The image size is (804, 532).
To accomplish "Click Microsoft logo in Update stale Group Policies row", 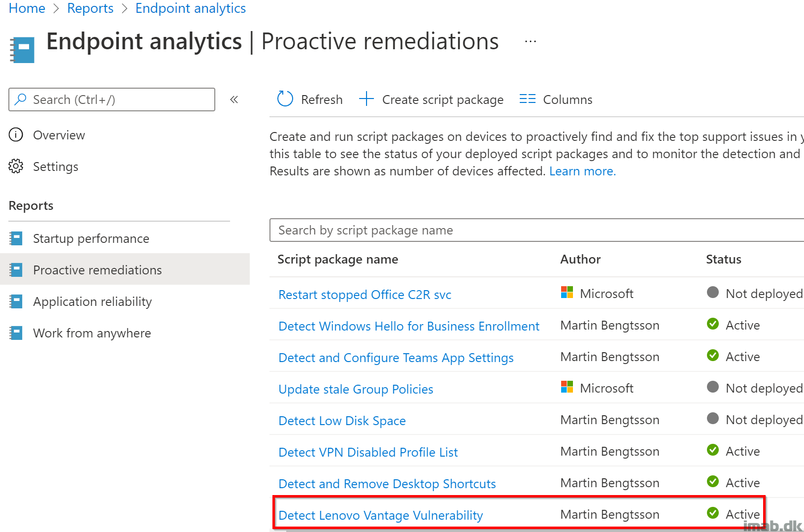I will (567, 387).
